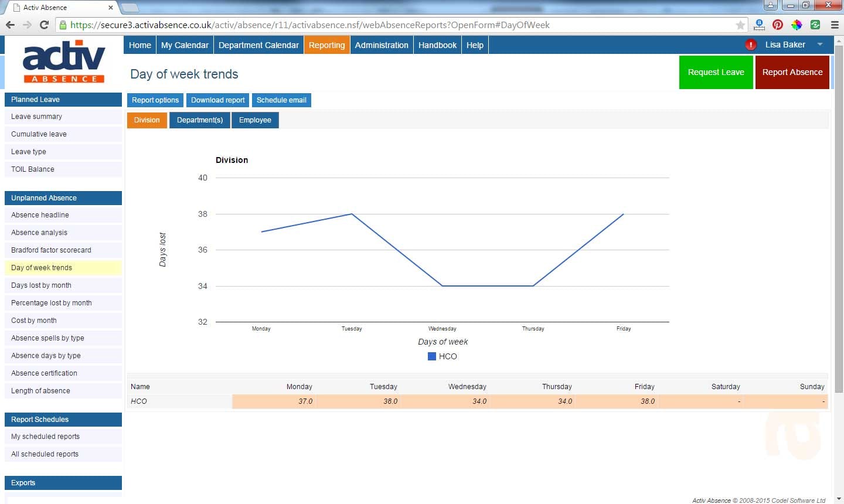Screen dimensions: 844x504
Task: Click the red notification alert icon beside Lisa Baker
Action: click(751, 44)
